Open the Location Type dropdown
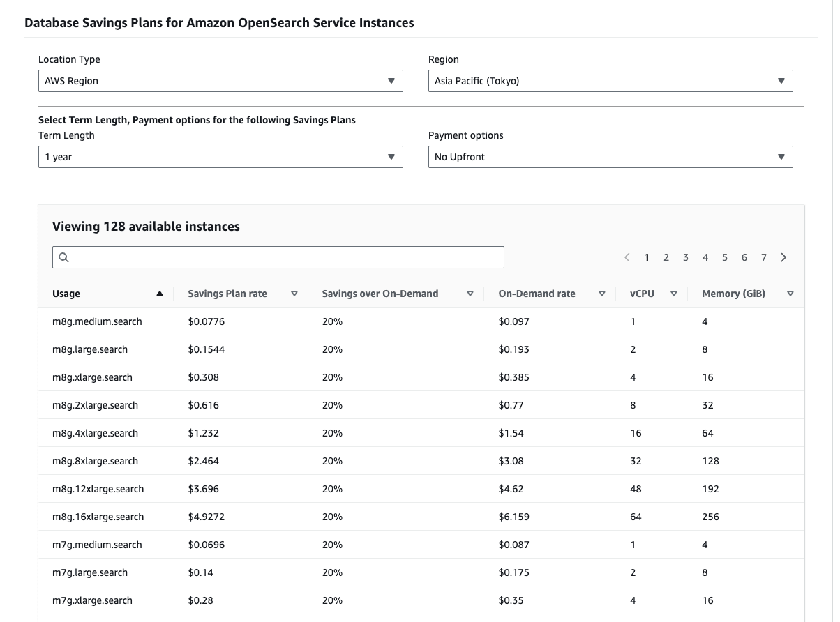 point(220,81)
